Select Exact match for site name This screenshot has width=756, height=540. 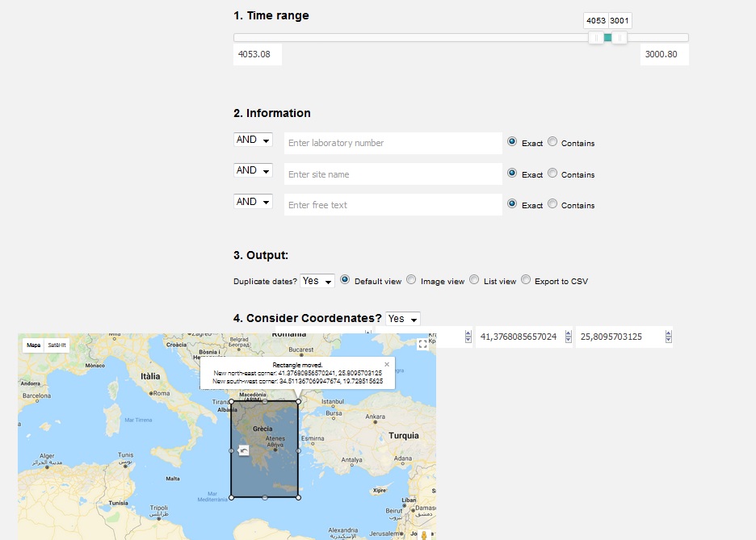[512, 173]
